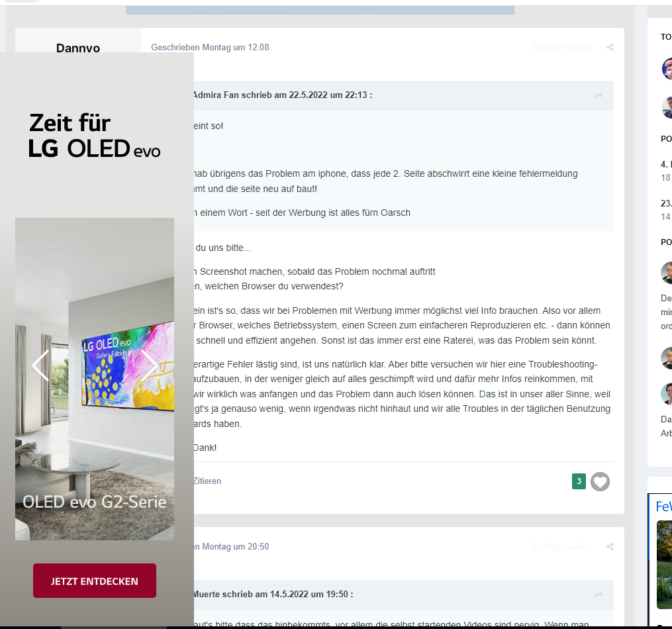
Task: Open the green reaction count badge showing 3
Action: coord(579,481)
